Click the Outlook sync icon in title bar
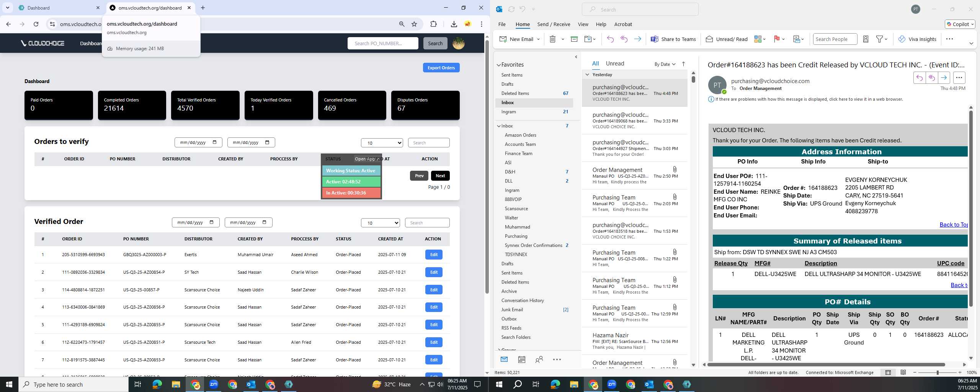 pos(511,9)
